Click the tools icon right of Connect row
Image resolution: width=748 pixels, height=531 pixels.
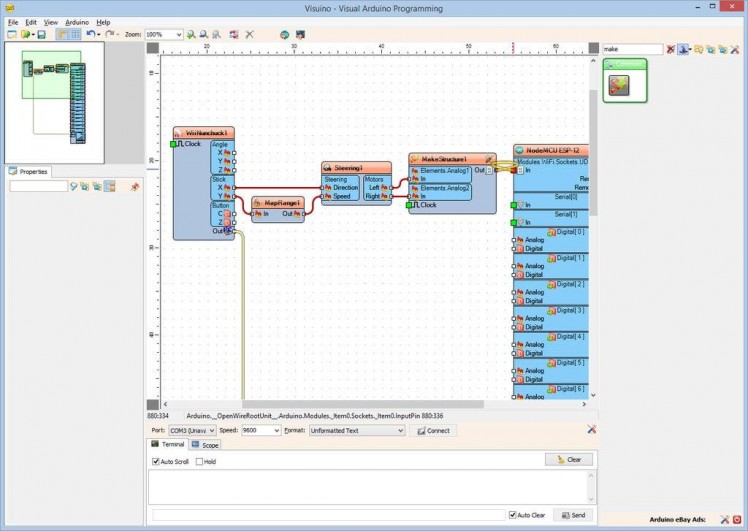click(591, 430)
